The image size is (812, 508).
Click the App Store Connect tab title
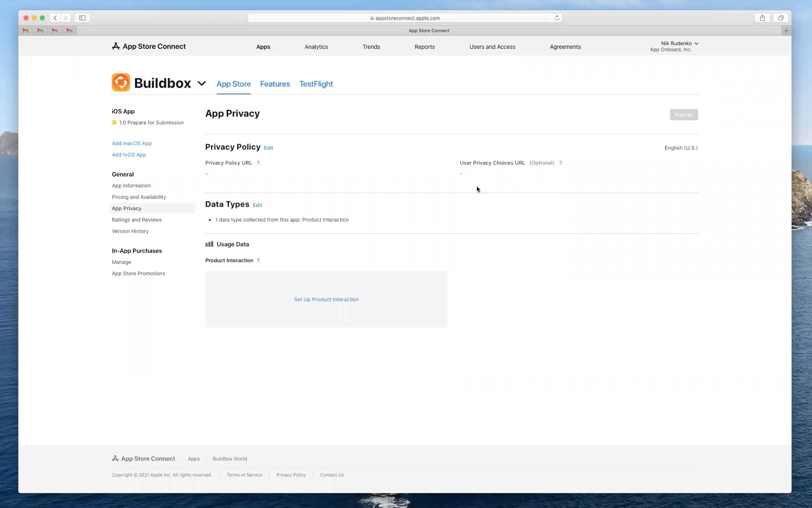click(429, 31)
